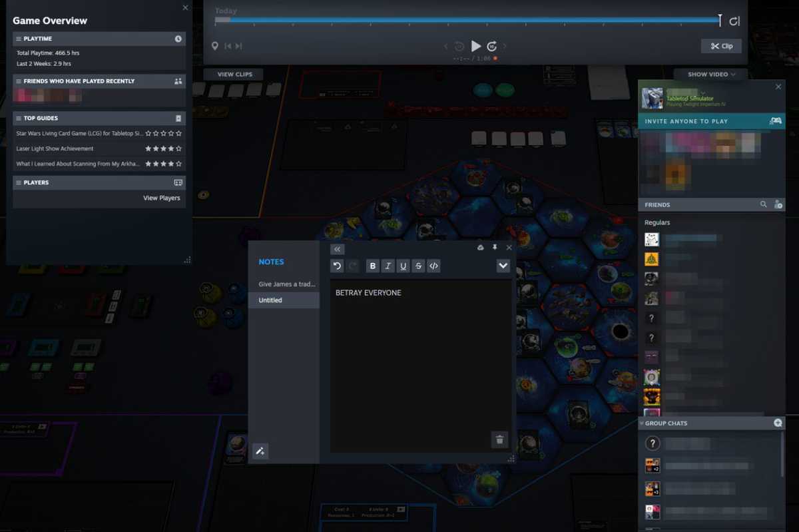
Task: Open Laser Light Show Achievement guide
Action: click(99, 148)
